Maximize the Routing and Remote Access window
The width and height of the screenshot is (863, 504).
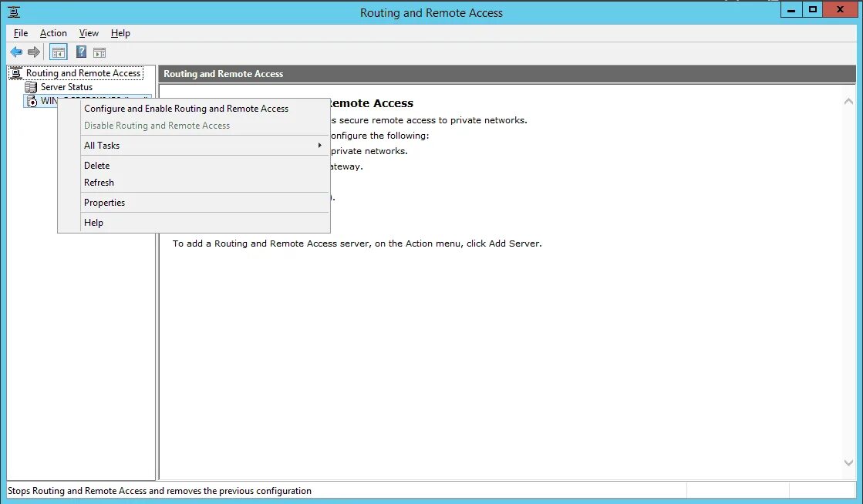tap(812, 10)
